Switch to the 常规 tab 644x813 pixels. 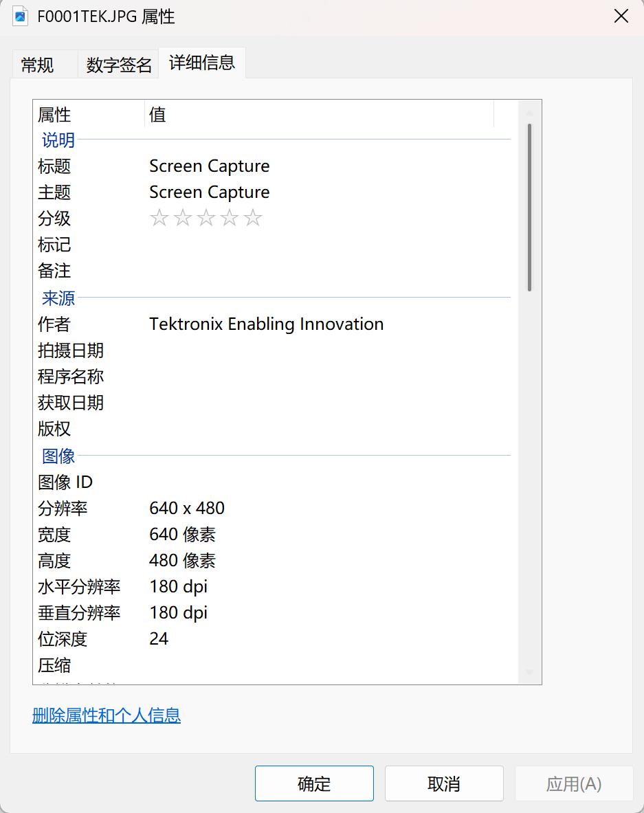click(x=44, y=62)
